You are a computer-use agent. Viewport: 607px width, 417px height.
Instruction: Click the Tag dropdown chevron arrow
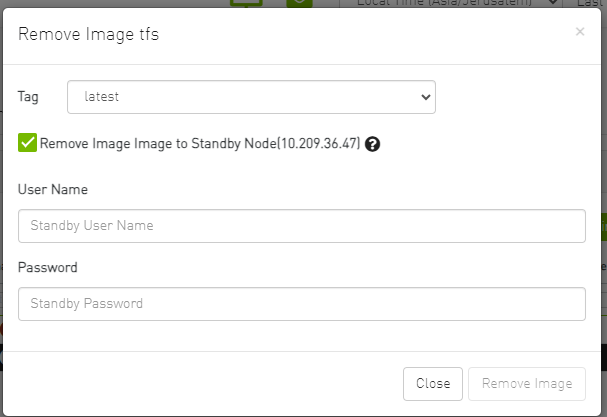click(426, 97)
